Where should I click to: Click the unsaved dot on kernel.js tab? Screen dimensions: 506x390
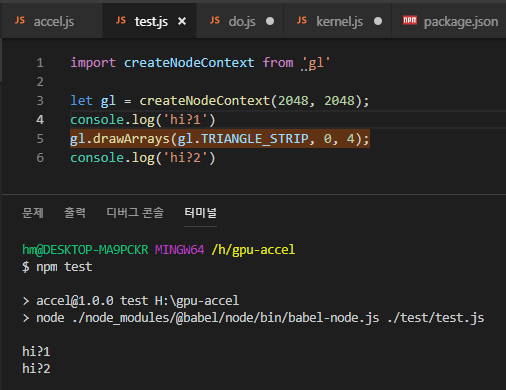[x=378, y=21]
